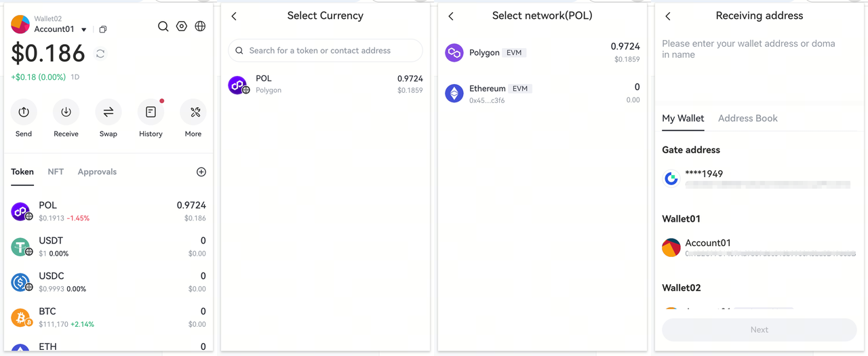This screenshot has width=868, height=356.
Task: Open the Receive option
Action: point(66,112)
